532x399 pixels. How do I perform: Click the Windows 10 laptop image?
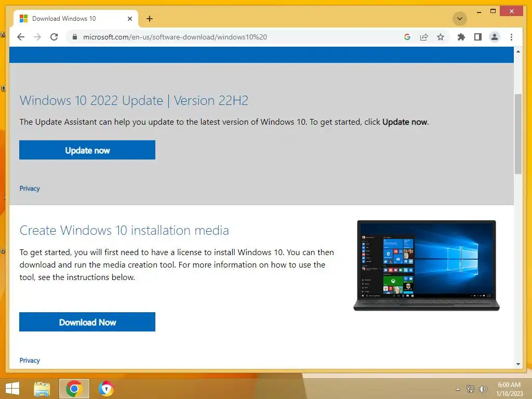pyautogui.click(x=427, y=265)
